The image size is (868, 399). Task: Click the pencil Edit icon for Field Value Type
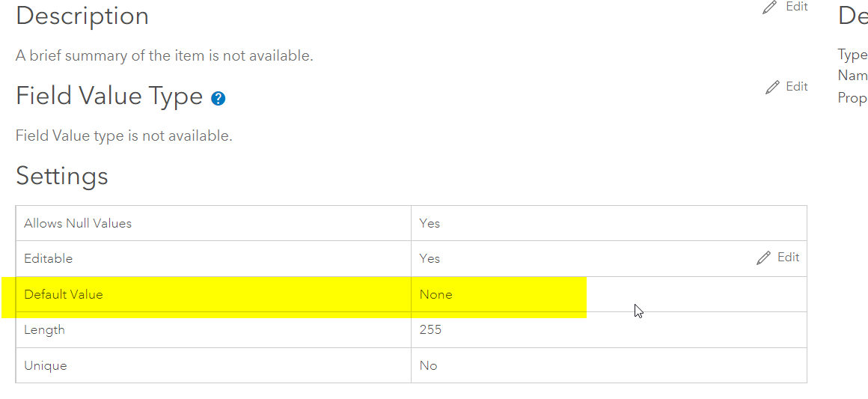point(773,88)
